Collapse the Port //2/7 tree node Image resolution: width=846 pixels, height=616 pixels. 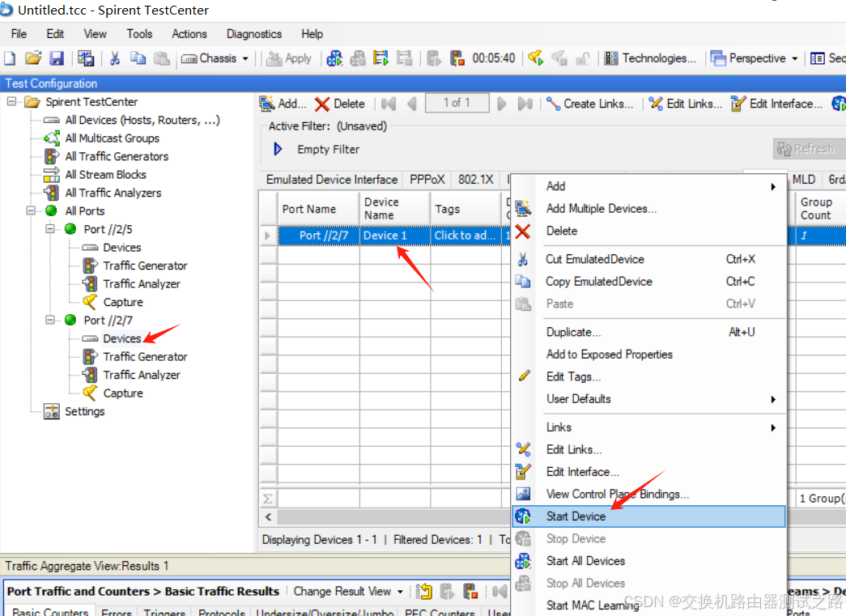(x=49, y=320)
